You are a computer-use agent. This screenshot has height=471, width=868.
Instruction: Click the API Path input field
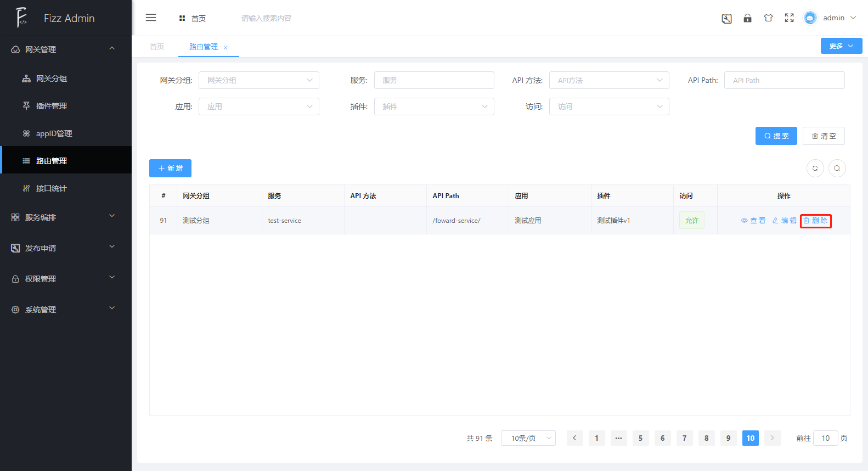784,80
